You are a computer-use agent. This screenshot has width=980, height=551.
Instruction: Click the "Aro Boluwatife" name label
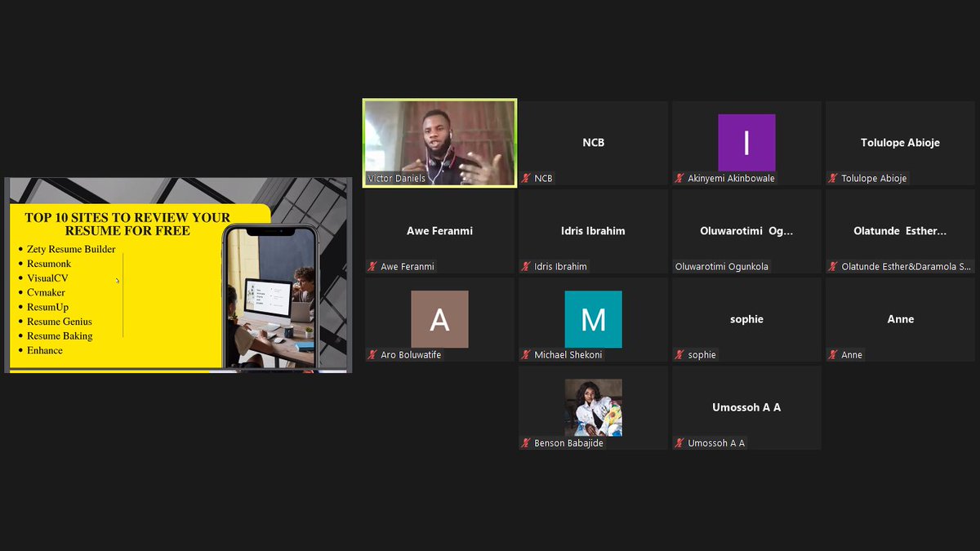click(x=411, y=355)
